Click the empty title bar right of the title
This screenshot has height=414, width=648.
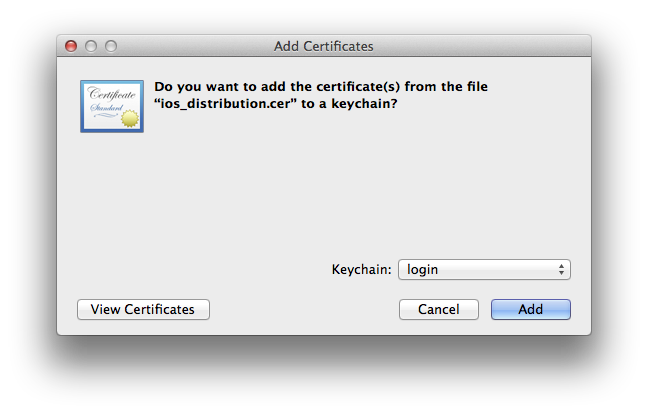[480, 46]
